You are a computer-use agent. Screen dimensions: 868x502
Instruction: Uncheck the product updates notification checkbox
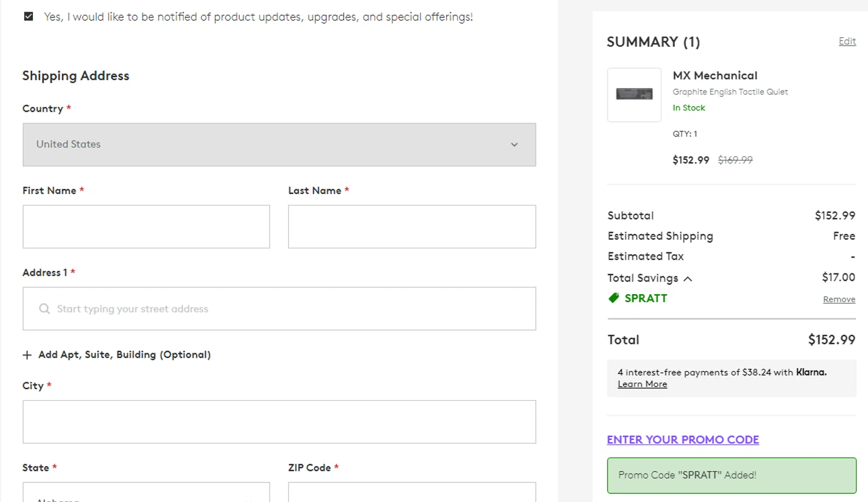point(28,16)
